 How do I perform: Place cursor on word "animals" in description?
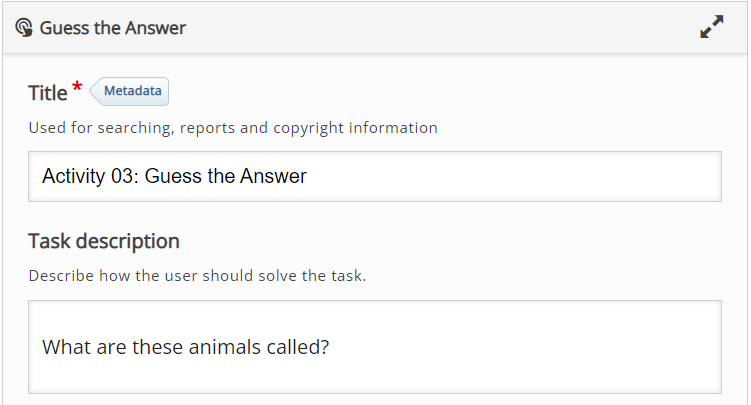[225, 347]
